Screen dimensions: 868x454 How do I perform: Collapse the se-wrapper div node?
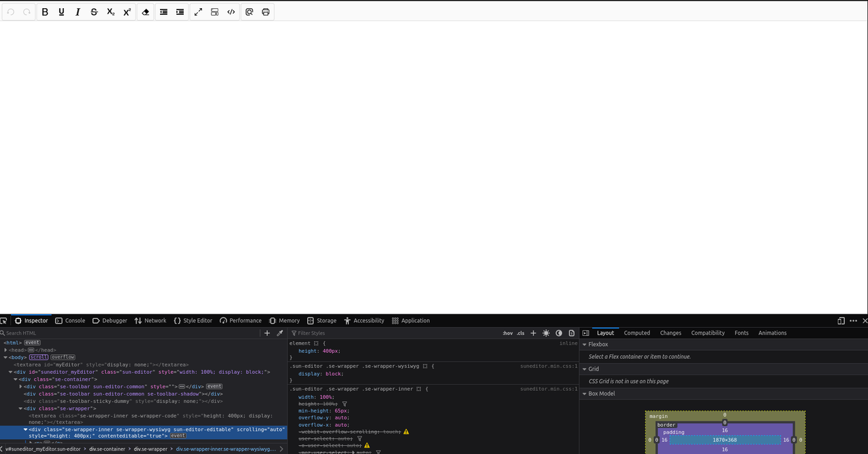click(21, 409)
